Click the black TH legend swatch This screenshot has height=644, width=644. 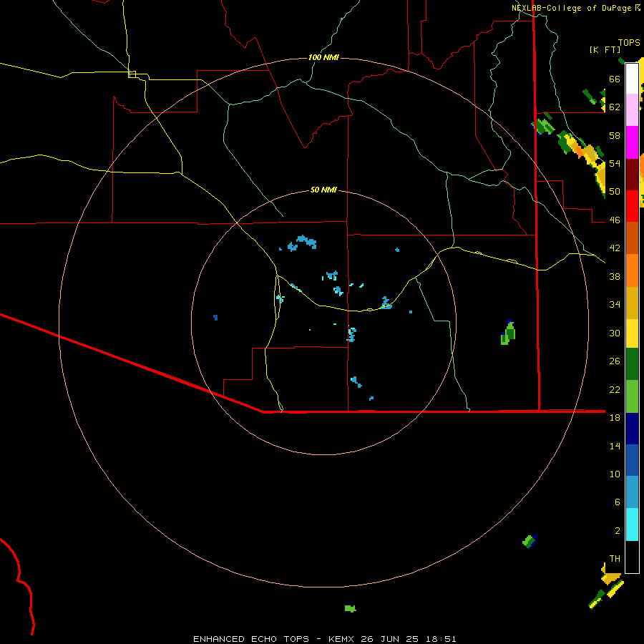[632, 557]
